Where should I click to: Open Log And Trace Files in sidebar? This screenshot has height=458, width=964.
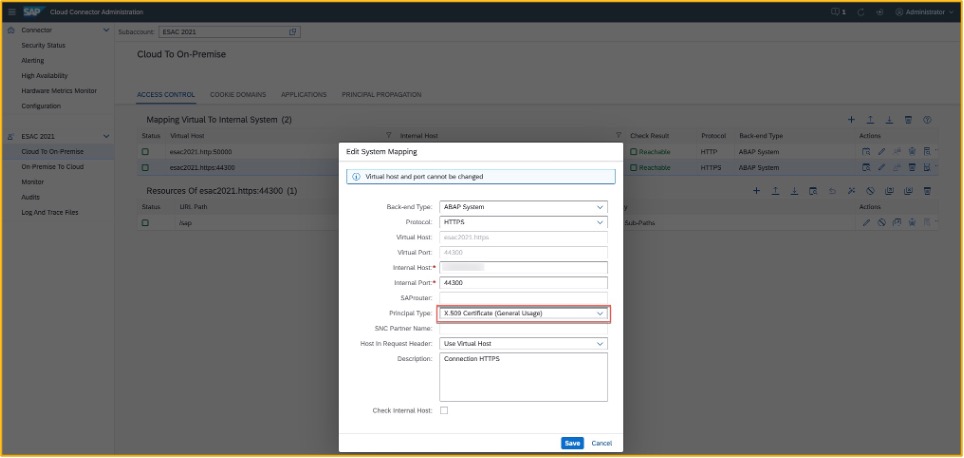pos(50,213)
